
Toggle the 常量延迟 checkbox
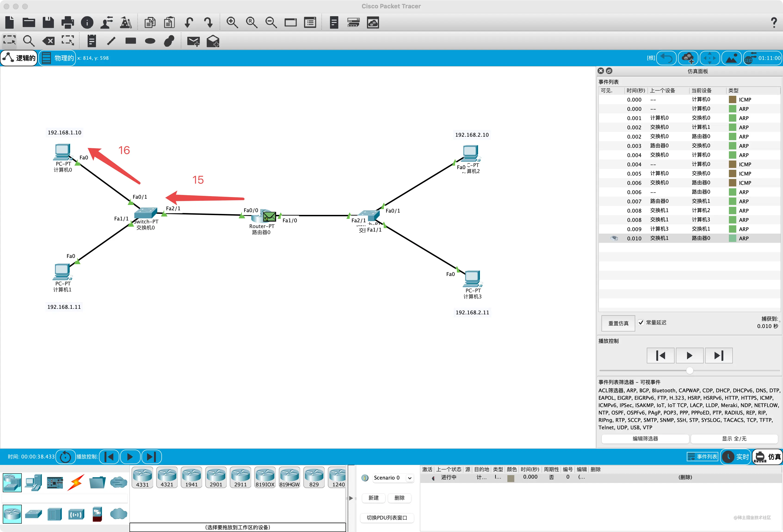641,322
